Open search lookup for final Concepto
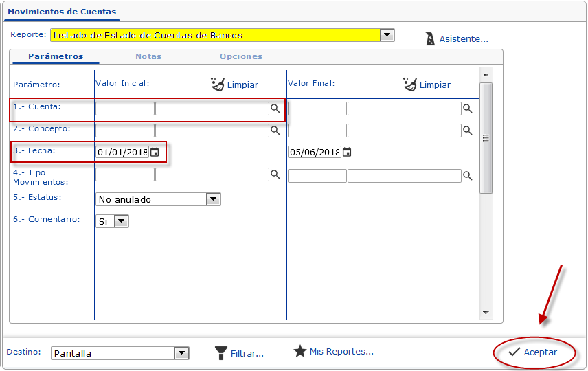The height and width of the screenshot is (371, 588). (467, 130)
